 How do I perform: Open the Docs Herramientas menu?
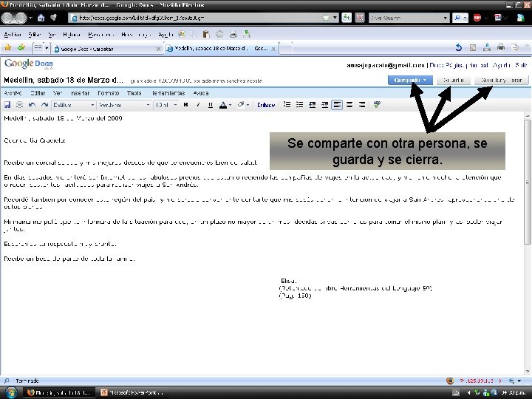pyautogui.click(x=168, y=93)
